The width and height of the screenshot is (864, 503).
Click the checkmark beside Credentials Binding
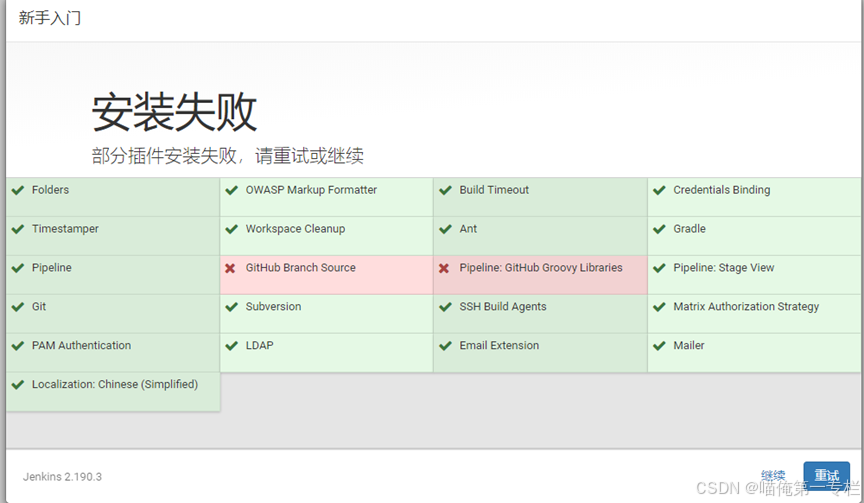coord(659,190)
